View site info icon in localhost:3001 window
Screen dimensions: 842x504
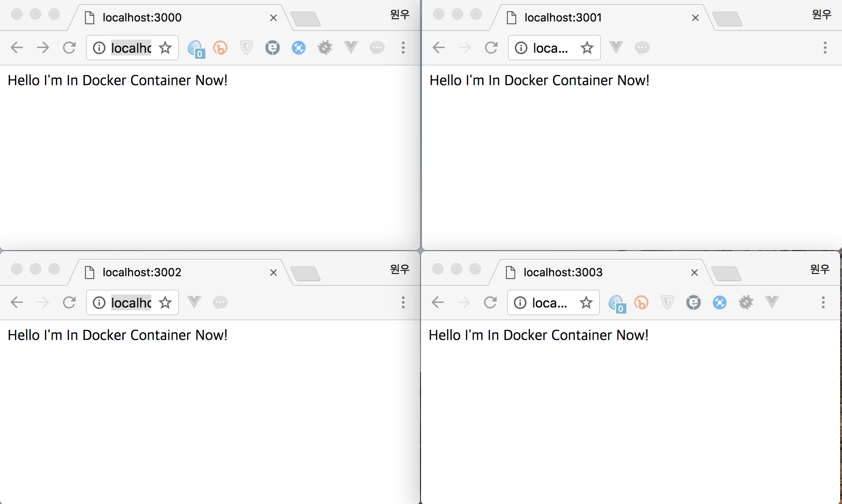click(x=521, y=48)
